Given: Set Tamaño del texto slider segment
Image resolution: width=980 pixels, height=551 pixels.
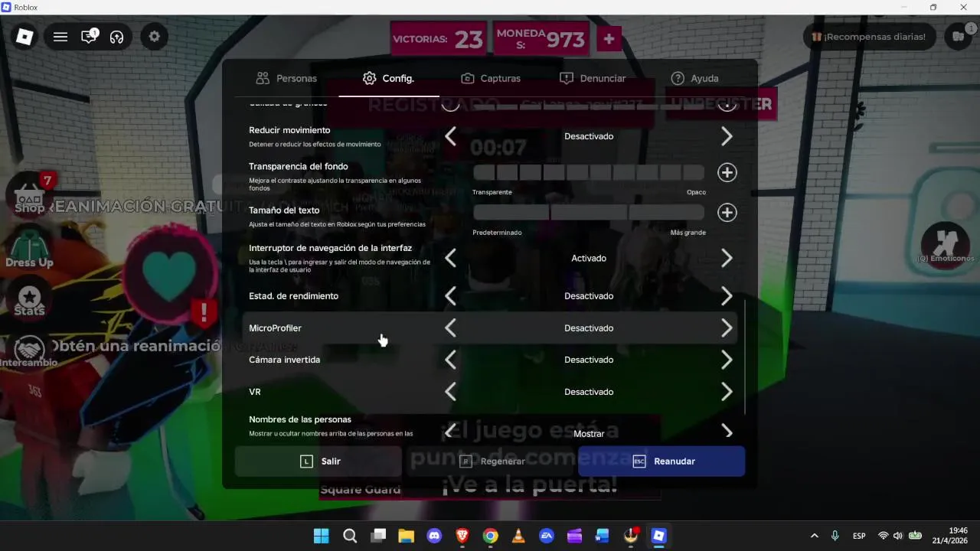Looking at the screenshot, I should pyautogui.click(x=588, y=212).
